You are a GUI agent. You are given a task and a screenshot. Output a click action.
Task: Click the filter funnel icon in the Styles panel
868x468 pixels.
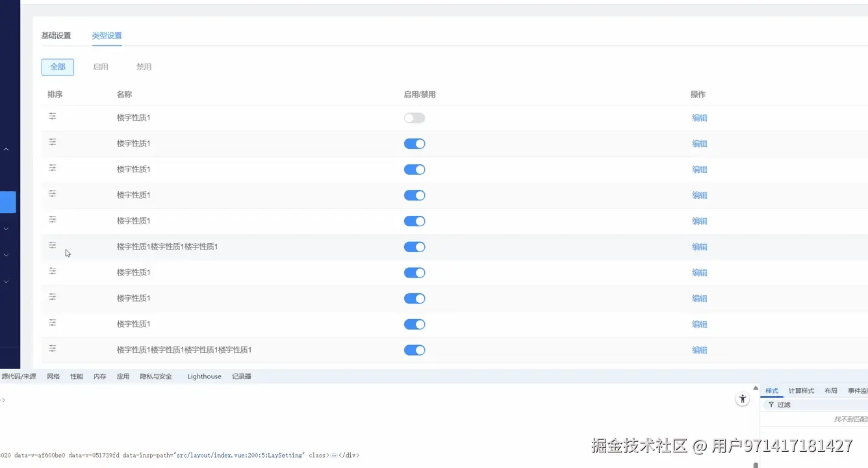[x=770, y=404]
